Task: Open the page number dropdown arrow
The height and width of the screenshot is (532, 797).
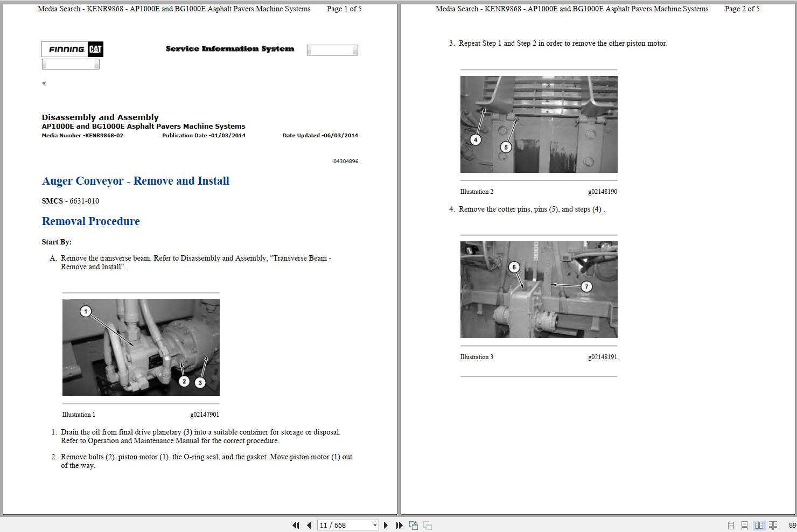Action: (x=375, y=525)
